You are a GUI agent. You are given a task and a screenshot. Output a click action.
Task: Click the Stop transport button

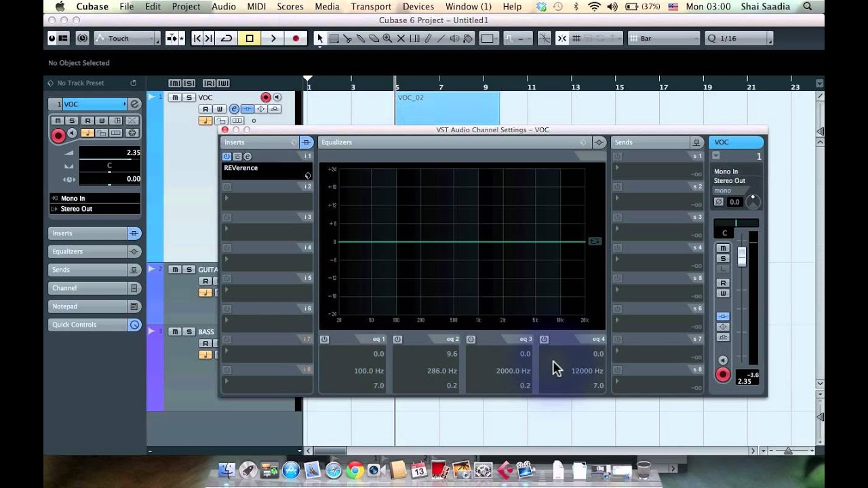click(250, 39)
